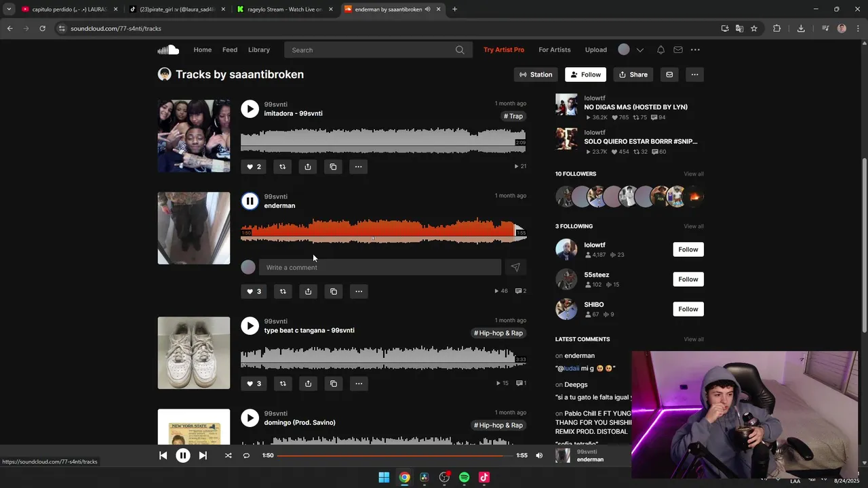Viewport: 868px width, 488px height.
Task: Bookmark this page with star icon
Action: coord(754,28)
